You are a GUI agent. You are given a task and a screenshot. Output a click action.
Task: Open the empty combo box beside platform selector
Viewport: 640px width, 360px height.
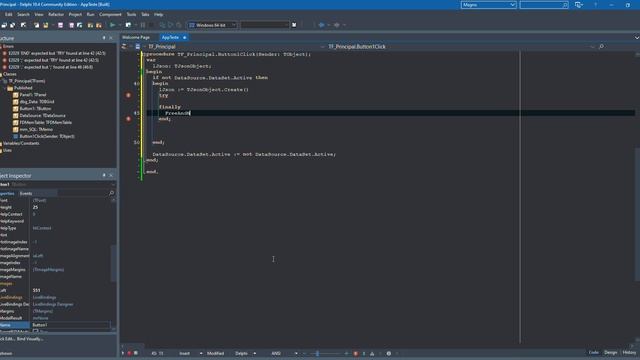pyautogui.click(x=264, y=25)
